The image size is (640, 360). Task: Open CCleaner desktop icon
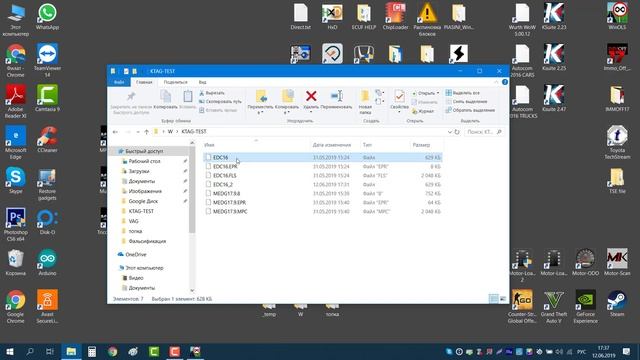(x=47, y=139)
